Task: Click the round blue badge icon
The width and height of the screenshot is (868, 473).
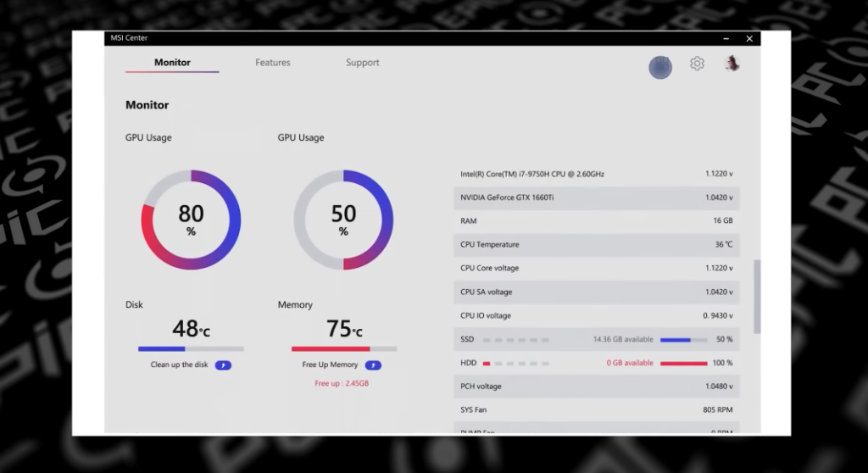Action: (660, 67)
